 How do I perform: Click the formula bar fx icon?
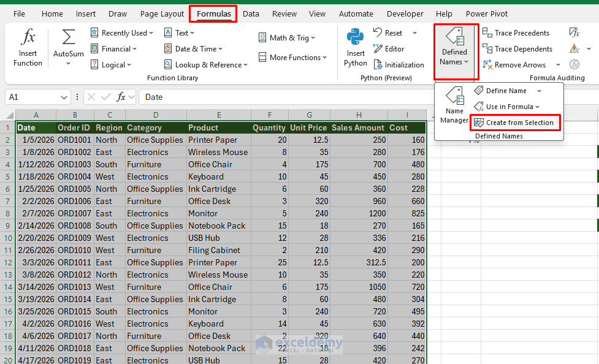pos(121,97)
